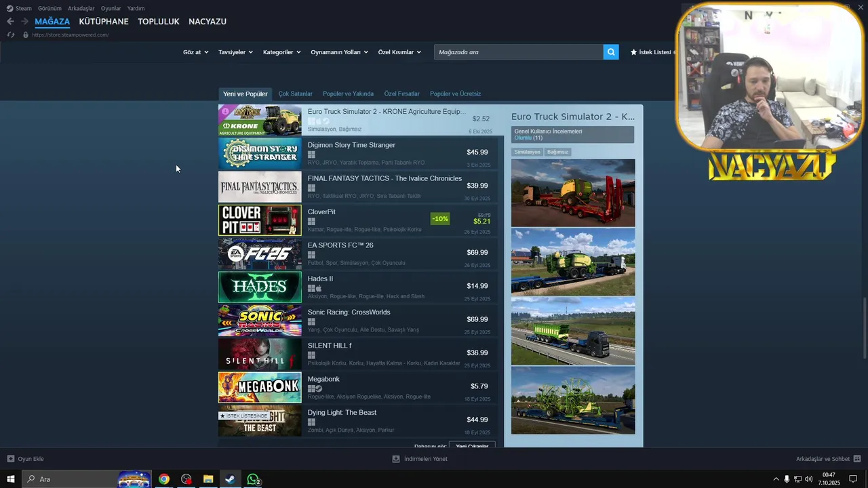The image size is (868, 488).
Task: Click the network tray icon
Action: click(797, 479)
